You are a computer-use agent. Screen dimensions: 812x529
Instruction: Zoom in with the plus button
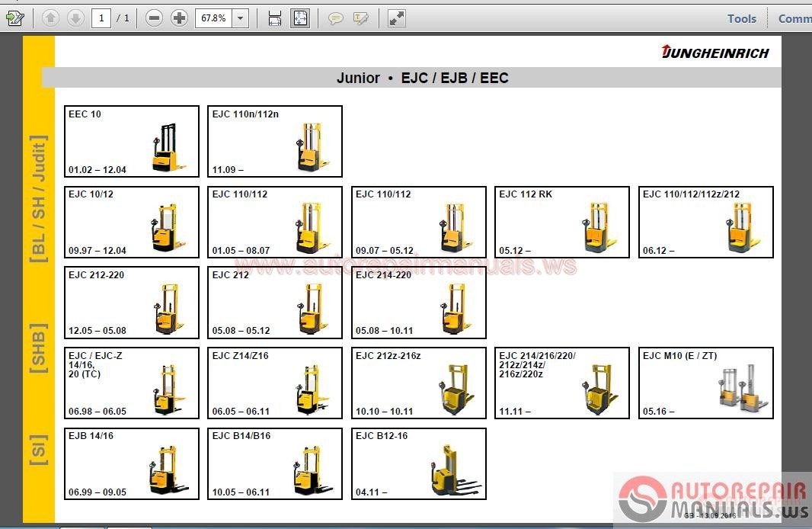pyautogui.click(x=179, y=18)
